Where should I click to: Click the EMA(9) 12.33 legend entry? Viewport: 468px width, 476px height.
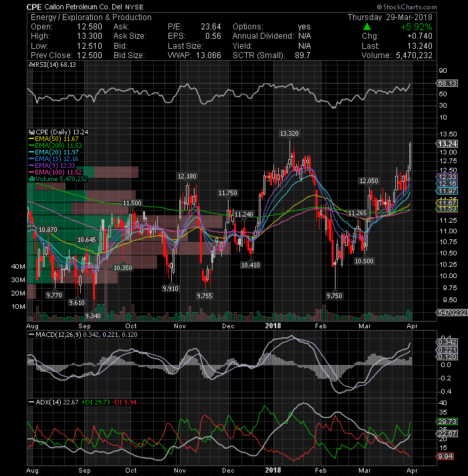coord(55,165)
